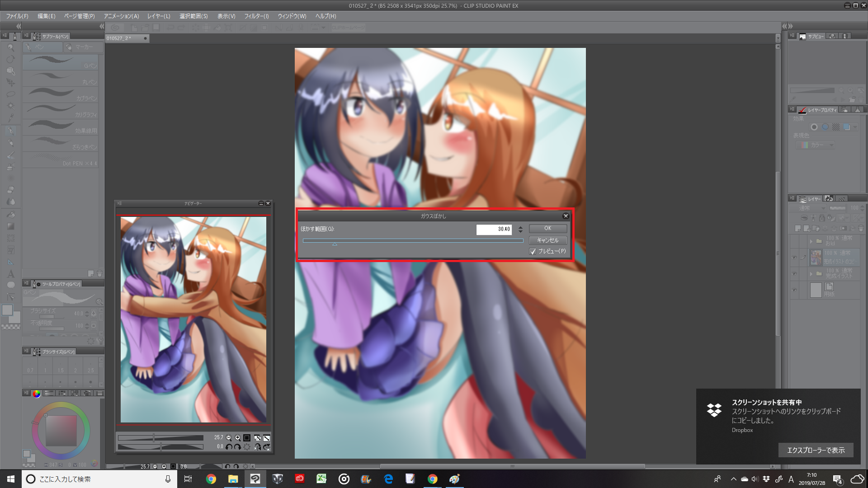868x488 pixels.
Task: Select the Eyedropper tool
Action: click(11, 118)
